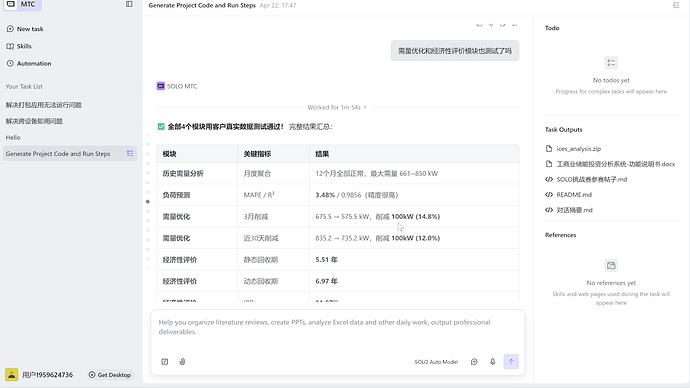Attach a file with paperclip icon

point(182,362)
